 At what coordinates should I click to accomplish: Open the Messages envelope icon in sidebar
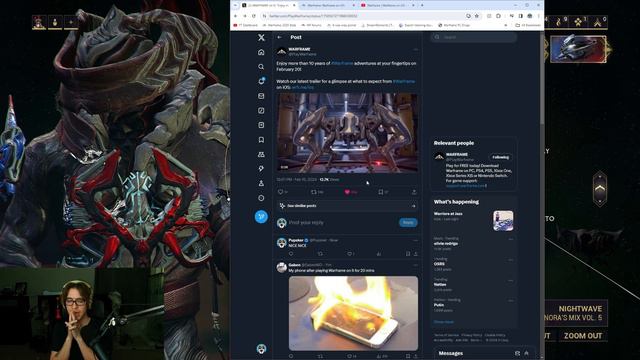click(261, 96)
